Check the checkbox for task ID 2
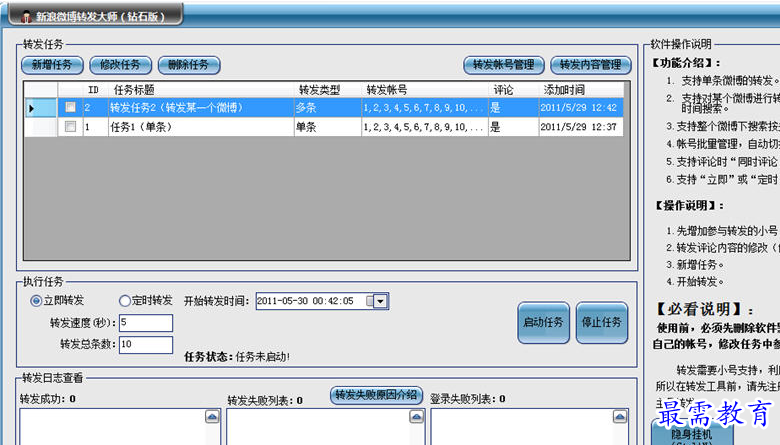The image size is (780, 445). click(71, 107)
